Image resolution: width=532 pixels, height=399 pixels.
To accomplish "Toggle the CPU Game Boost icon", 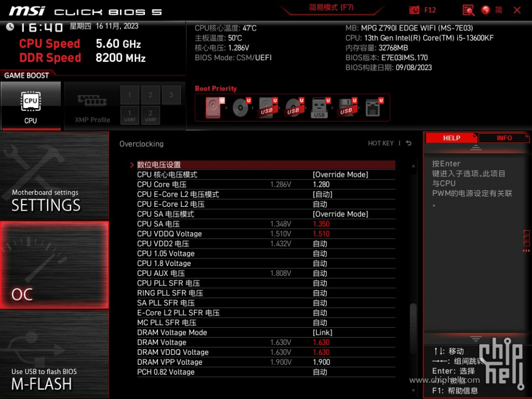I will tap(30, 106).
